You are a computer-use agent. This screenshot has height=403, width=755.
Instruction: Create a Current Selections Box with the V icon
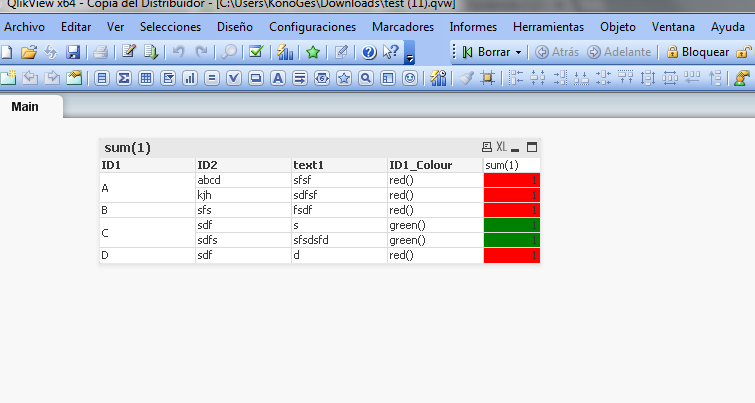234,78
